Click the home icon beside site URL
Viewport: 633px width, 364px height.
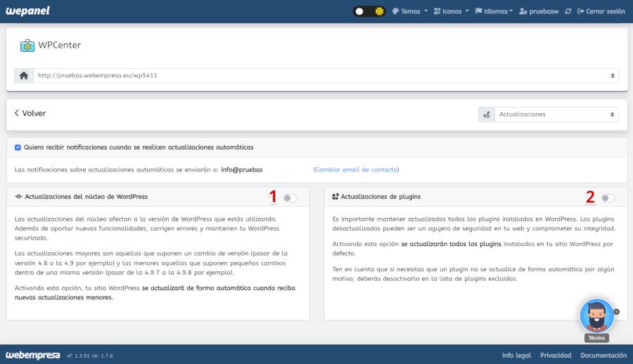pyautogui.click(x=24, y=75)
